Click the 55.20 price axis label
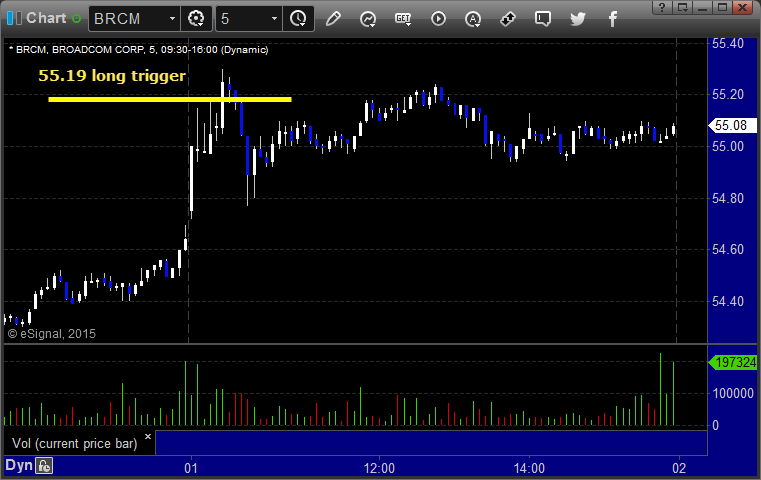The width and height of the screenshot is (761, 480). (x=728, y=94)
